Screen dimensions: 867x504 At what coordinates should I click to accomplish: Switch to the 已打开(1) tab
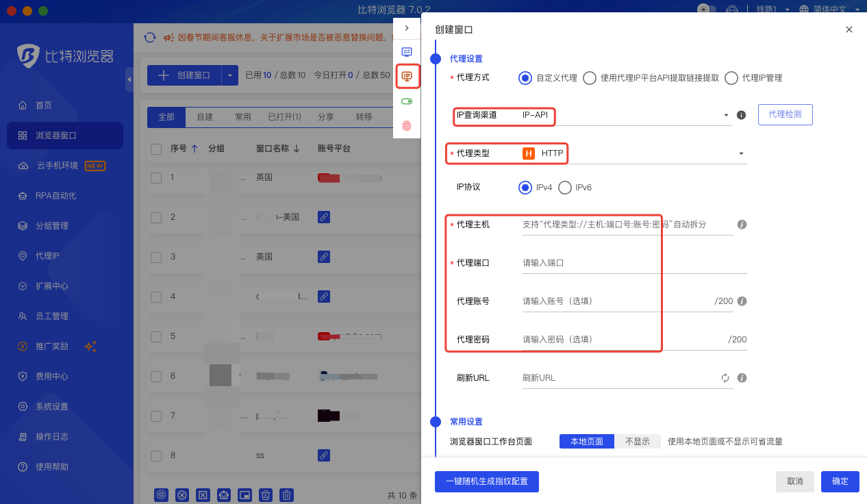[x=284, y=117]
